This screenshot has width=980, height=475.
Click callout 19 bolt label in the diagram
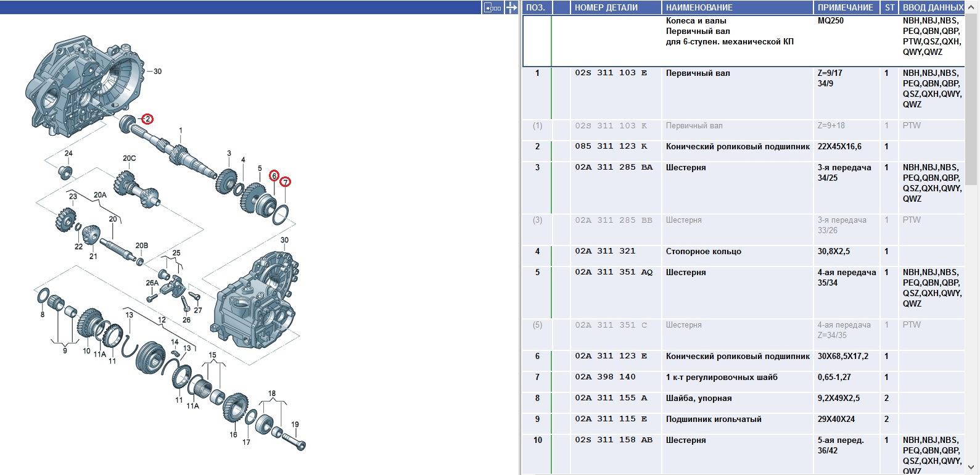click(x=295, y=424)
